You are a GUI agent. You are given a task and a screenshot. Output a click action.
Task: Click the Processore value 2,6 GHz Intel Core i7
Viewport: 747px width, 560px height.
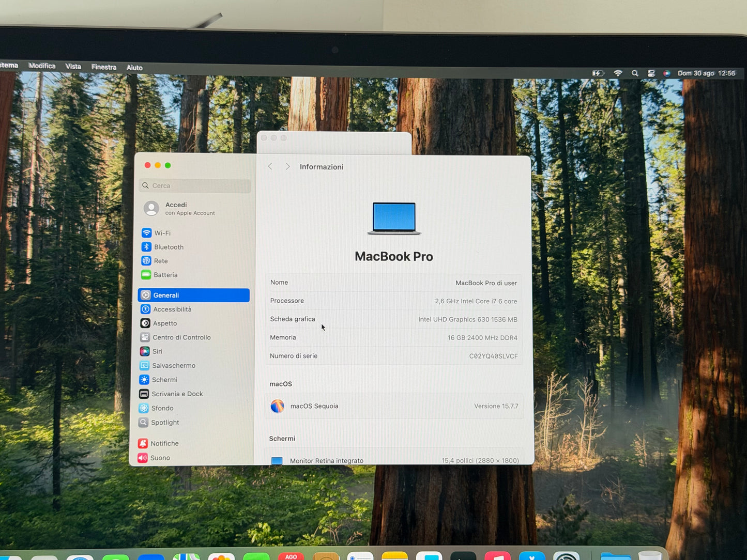476,301
